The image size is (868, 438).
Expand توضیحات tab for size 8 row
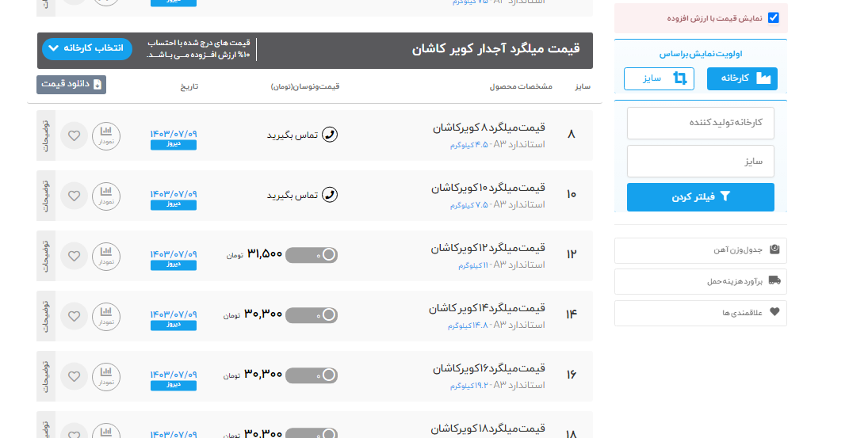coord(46,135)
